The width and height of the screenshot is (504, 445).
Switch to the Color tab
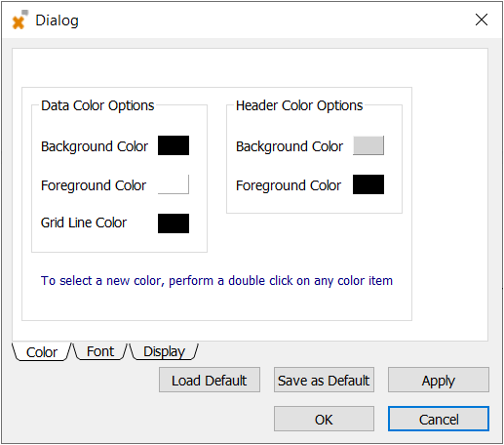pos(42,352)
